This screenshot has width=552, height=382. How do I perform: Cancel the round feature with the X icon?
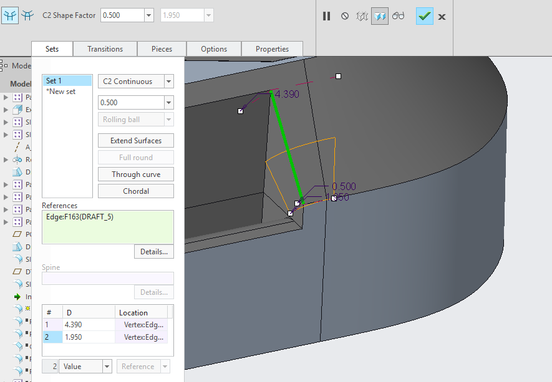click(x=442, y=17)
